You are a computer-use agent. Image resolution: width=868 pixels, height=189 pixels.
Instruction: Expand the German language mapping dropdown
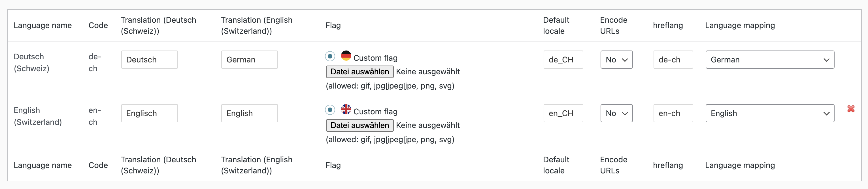[770, 60]
